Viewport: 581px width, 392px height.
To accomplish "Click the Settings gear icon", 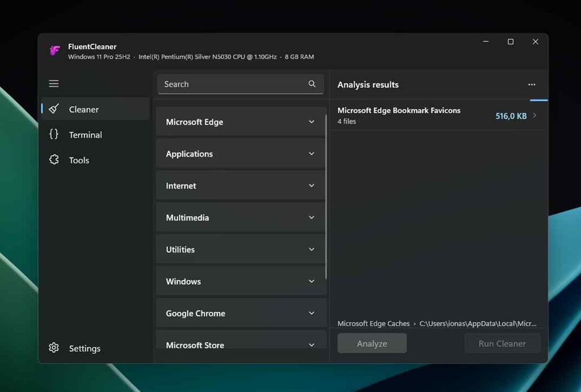I will (54, 348).
